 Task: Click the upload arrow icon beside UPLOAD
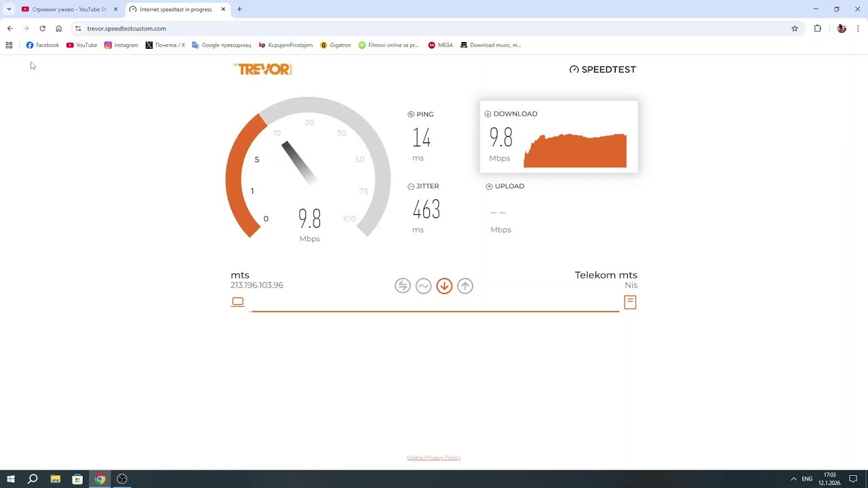coord(489,186)
